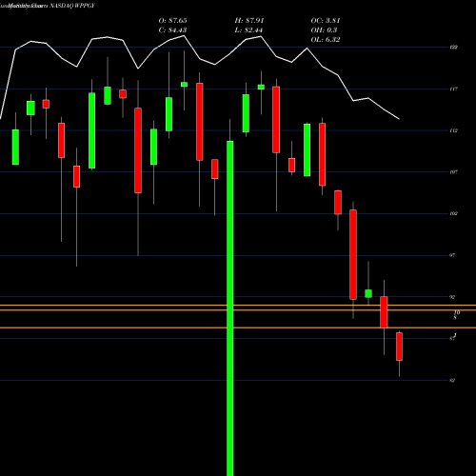The image size is (476, 476).
Task: Click the open price 'O: 87.65' value
Action: 172,21
